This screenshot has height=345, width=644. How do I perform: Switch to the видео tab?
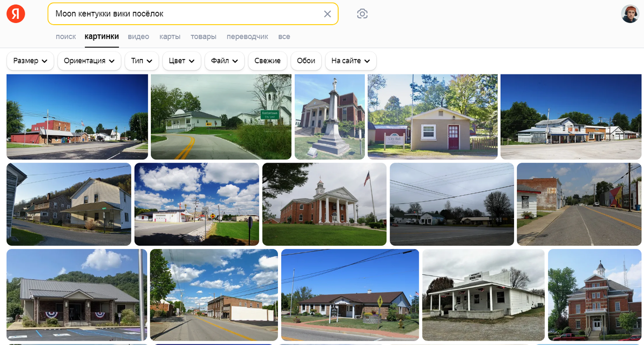pos(138,36)
